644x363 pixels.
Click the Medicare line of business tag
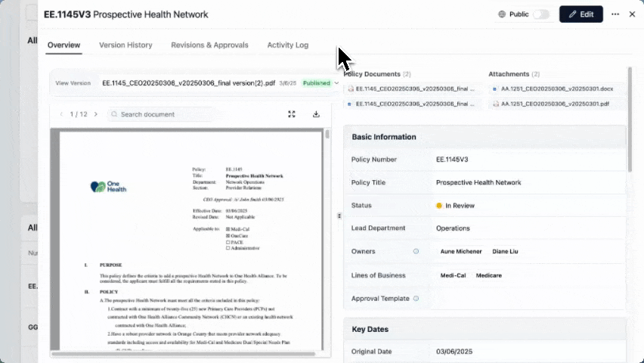[x=489, y=275]
